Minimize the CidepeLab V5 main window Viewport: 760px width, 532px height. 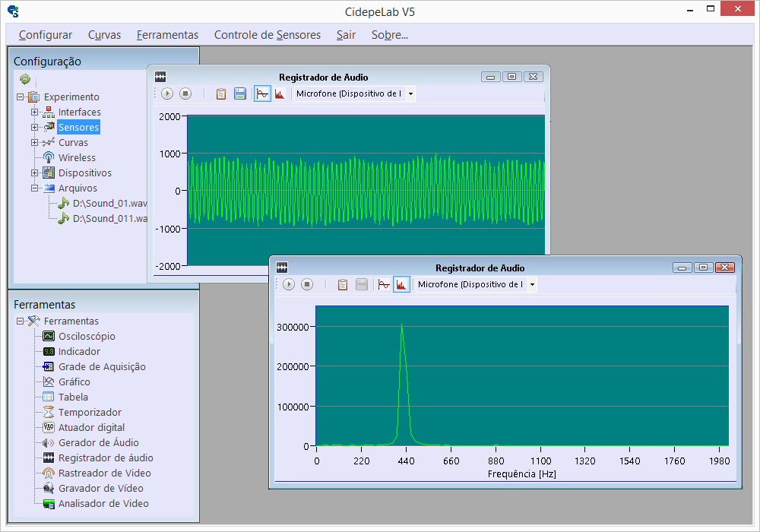point(690,10)
